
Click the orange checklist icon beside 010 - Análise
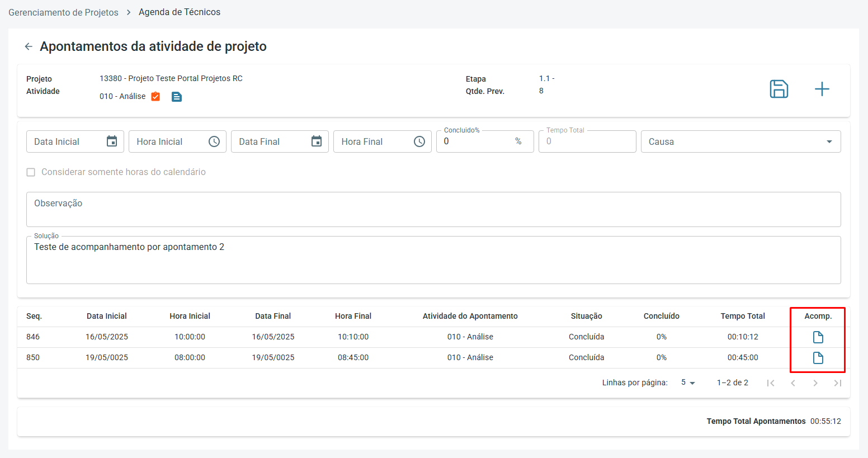156,97
